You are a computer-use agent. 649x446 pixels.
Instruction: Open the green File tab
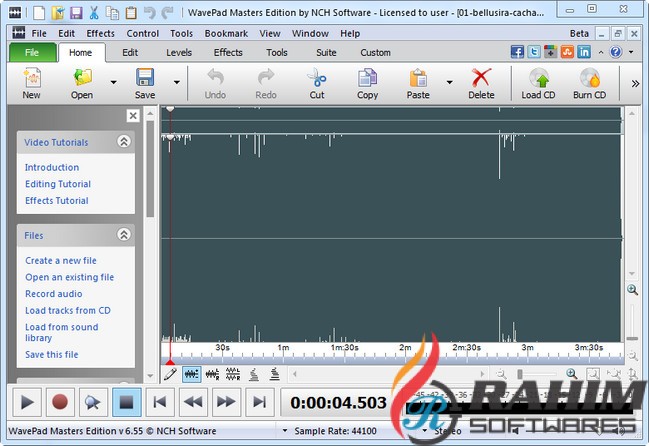click(32, 53)
